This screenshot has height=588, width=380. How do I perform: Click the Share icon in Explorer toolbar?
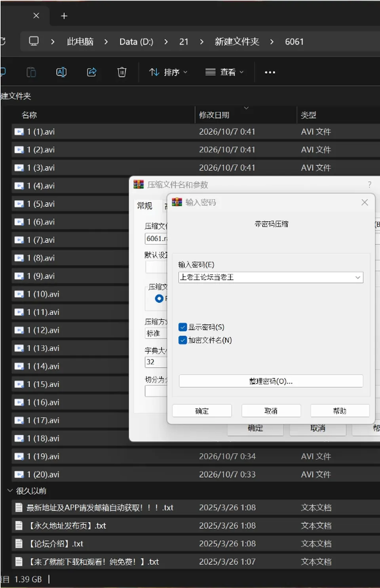point(92,72)
